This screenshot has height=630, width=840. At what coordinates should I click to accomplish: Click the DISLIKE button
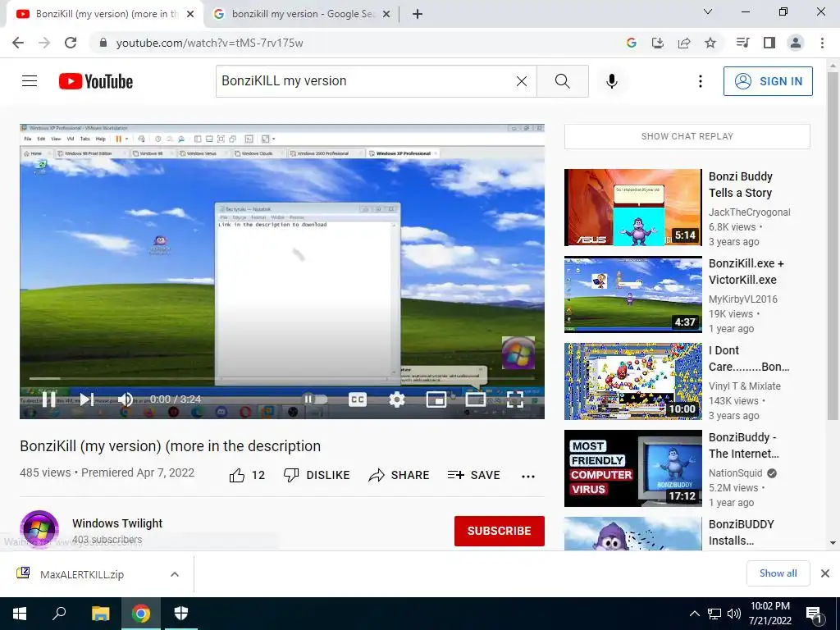(x=317, y=475)
